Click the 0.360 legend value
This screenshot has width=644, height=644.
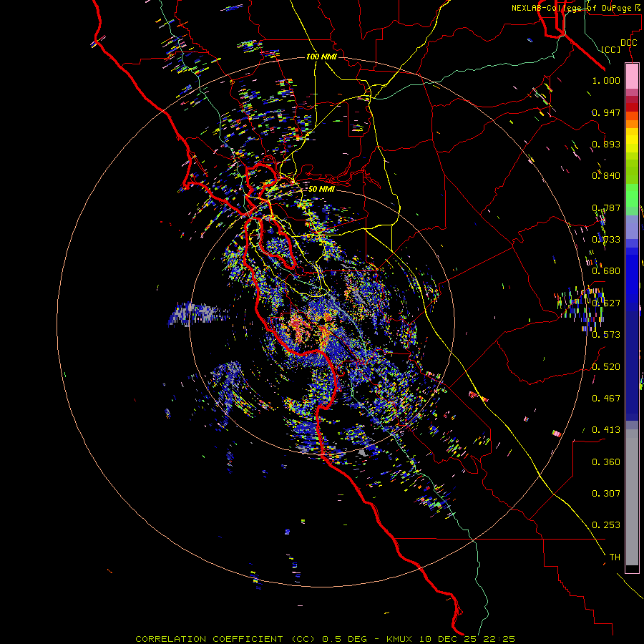click(606, 462)
